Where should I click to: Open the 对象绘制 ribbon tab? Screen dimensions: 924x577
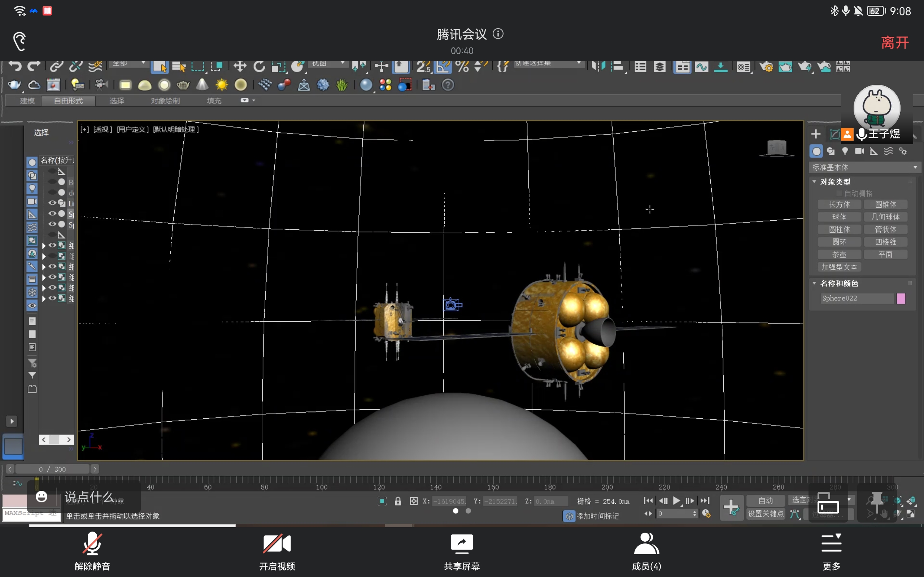tap(165, 101)
